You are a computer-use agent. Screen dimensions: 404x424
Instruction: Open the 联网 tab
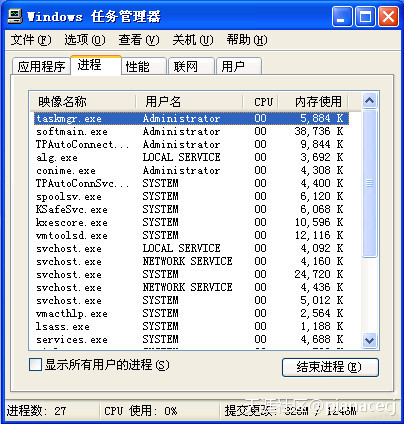[x=191, y=66]
